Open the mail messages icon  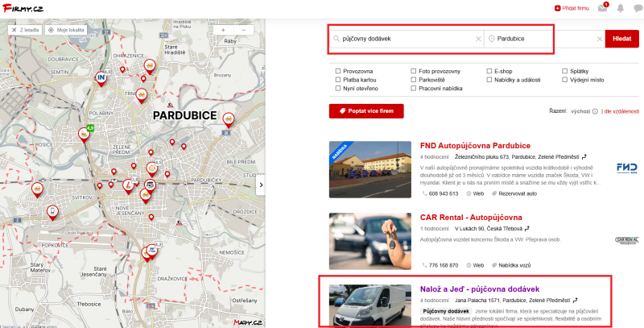(x=602, y=9)
